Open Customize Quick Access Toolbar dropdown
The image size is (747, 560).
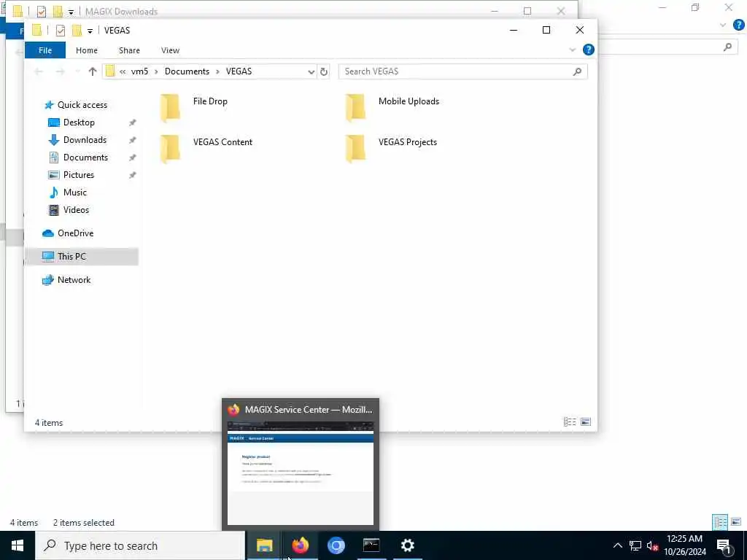(x=90, y=31)
